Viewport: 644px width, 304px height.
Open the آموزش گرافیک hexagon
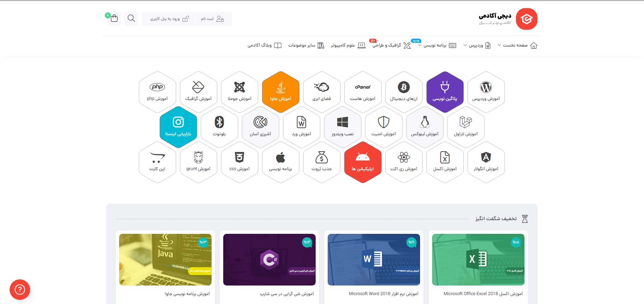[198, 92]
